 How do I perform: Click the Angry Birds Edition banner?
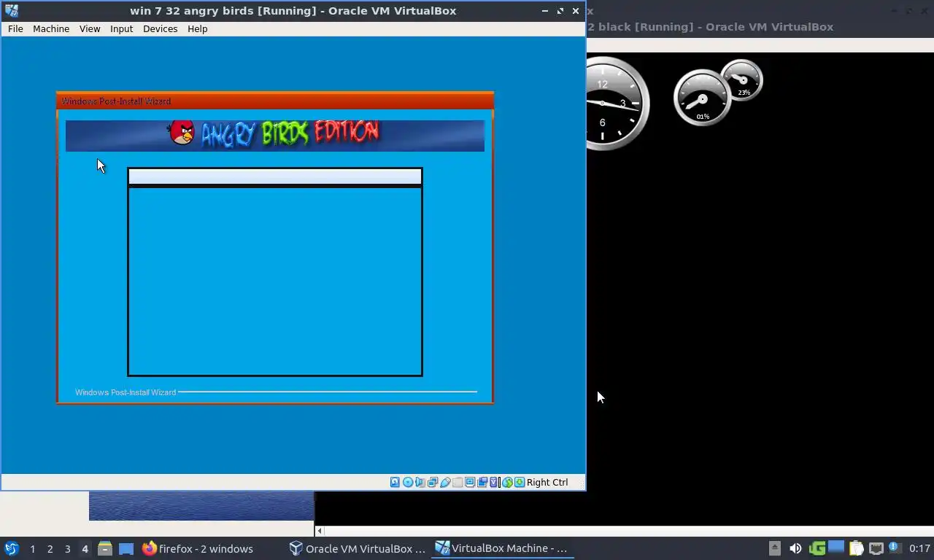(275, 136)
